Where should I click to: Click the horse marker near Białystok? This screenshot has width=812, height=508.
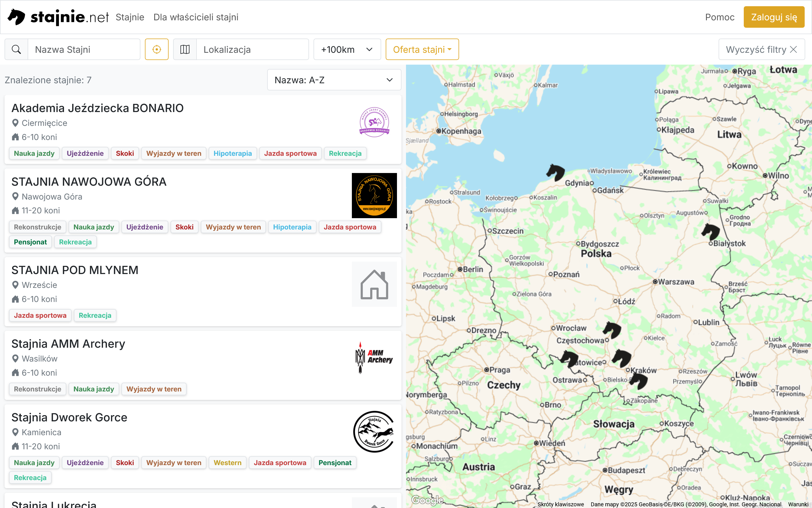(x=711, y=232)
